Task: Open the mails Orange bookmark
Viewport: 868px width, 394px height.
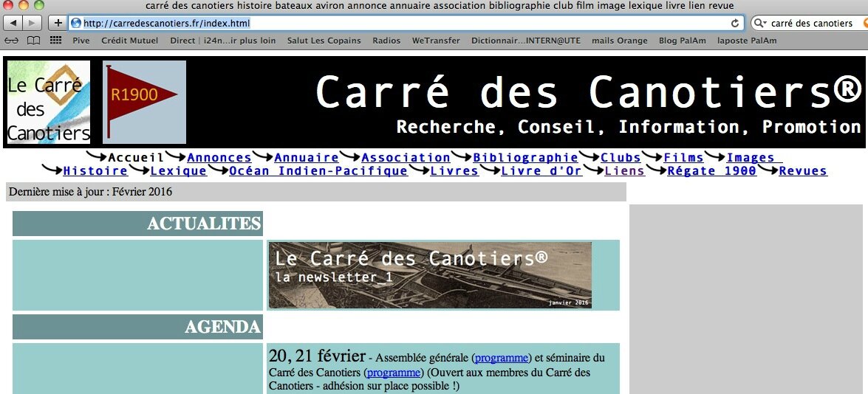Action: point(620,41)
